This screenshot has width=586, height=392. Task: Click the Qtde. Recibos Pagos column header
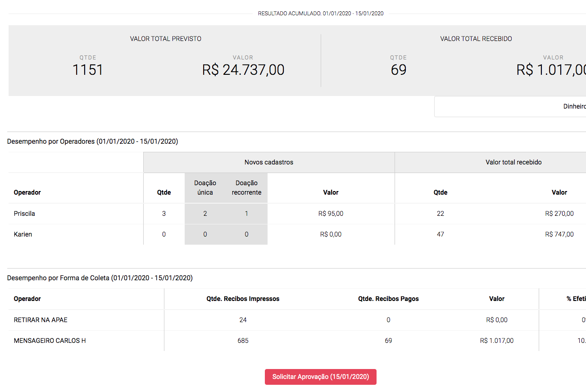[x=388, y=299]
